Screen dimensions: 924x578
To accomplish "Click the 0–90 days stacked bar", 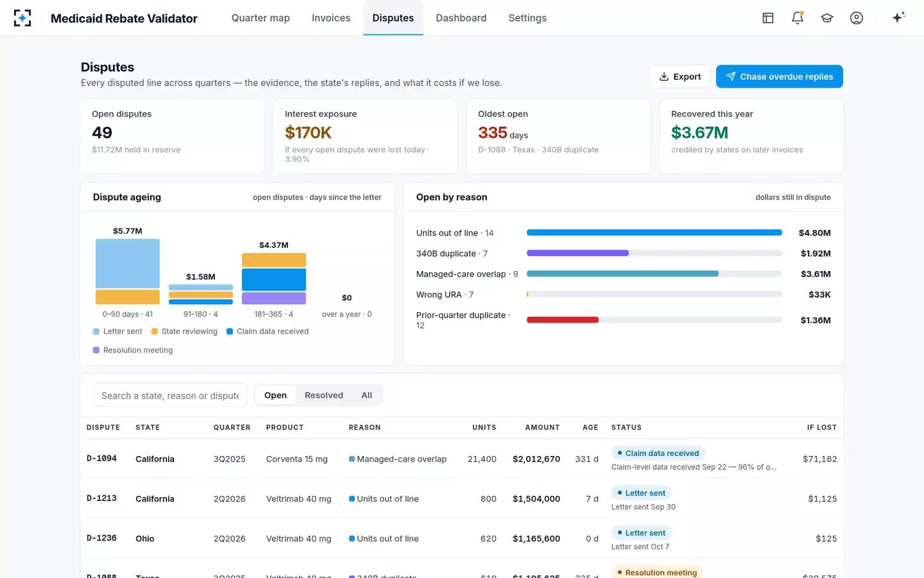I will pos(128,271).
